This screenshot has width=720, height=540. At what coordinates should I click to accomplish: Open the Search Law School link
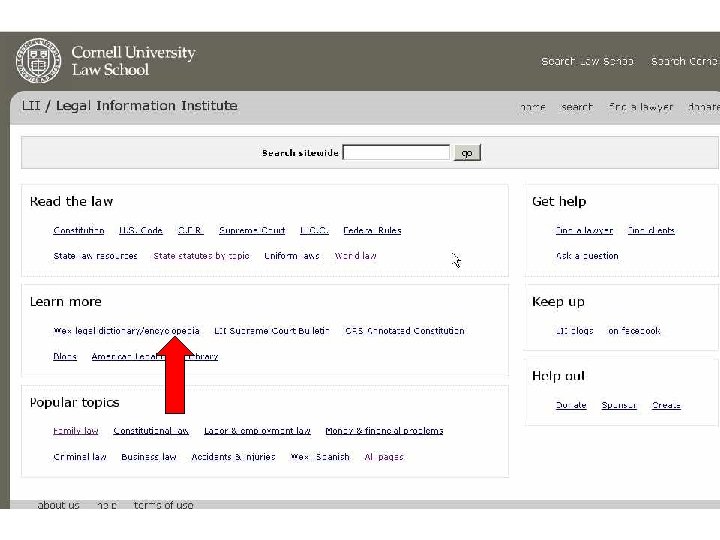coord(587,61)
